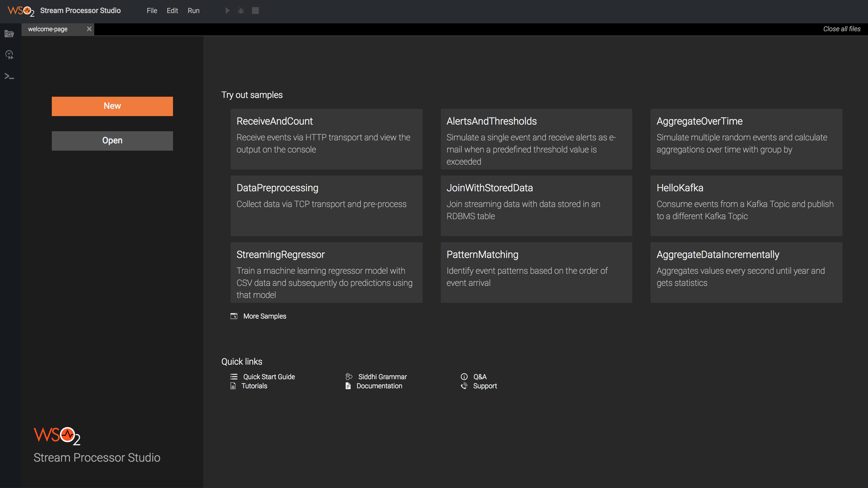This screenshot has width=868, height=488.
Task: Click the Siddhi Grammar icon
Action: 349,376
